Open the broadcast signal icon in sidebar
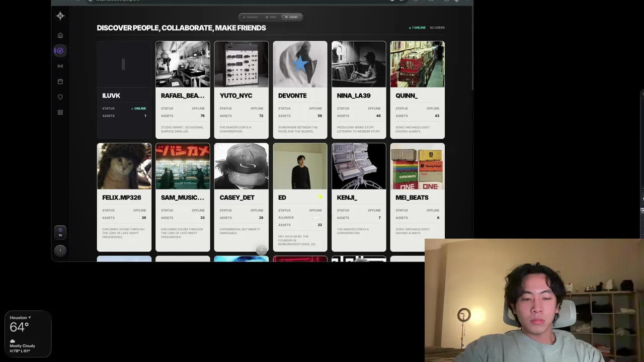The image size is (644, 362). 60,66
